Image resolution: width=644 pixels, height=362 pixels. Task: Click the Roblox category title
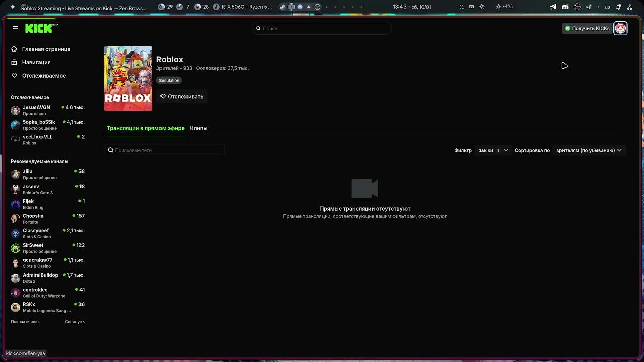(170, 59)
